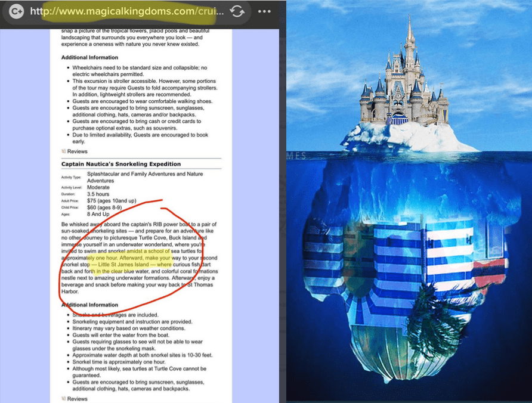The height and width of the screenshot is (403, 532).
Task: Click the 3.5 hours duration value
Action: 98,194
